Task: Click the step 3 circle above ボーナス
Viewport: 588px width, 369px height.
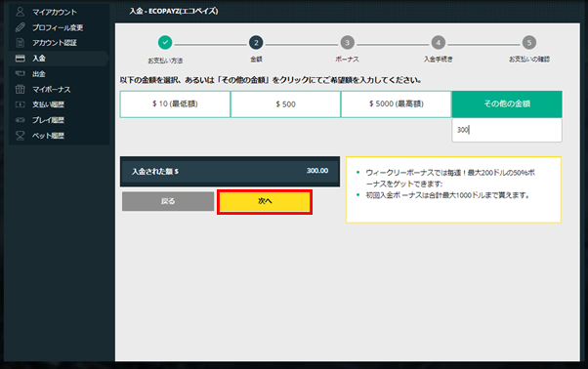Action: [x=348, y=42]
